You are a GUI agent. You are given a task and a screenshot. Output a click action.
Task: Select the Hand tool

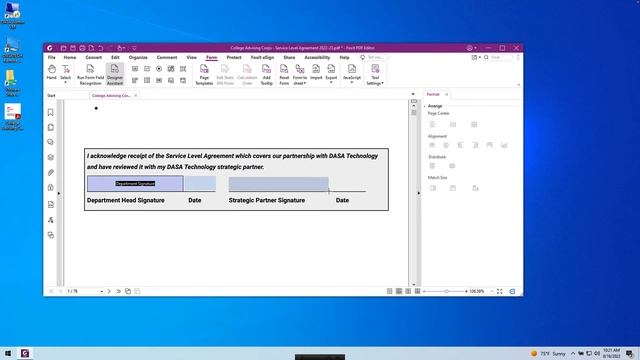click(51, 72)
